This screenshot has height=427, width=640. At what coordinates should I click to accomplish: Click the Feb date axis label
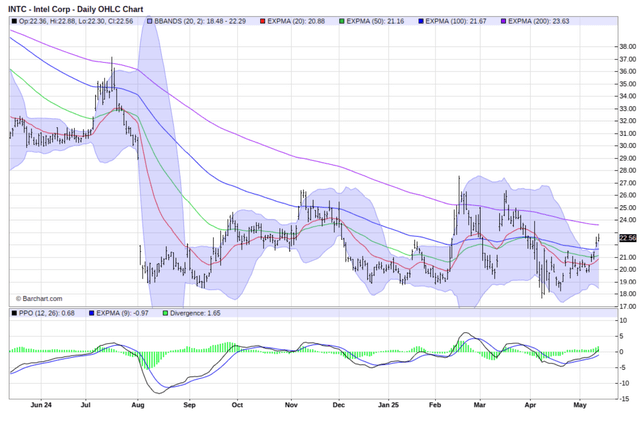(435, 405)
